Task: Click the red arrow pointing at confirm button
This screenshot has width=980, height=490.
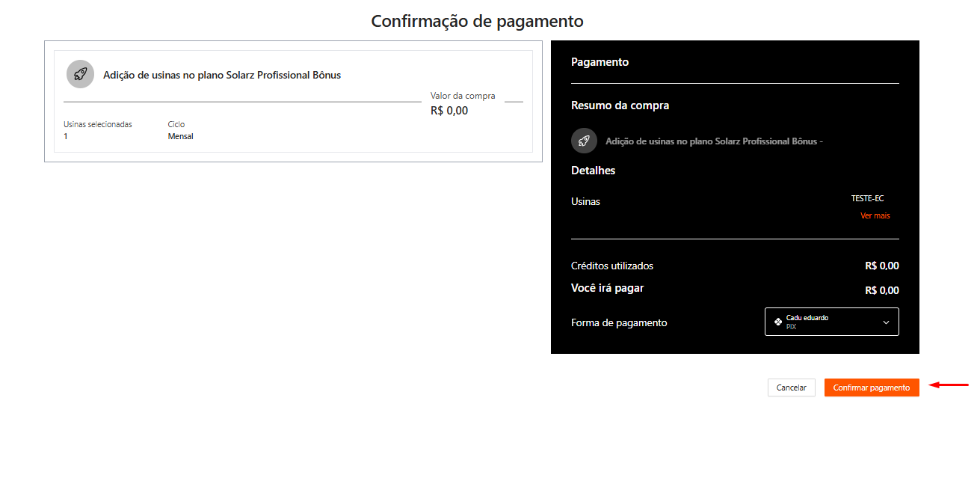Action: pos(948,385)
